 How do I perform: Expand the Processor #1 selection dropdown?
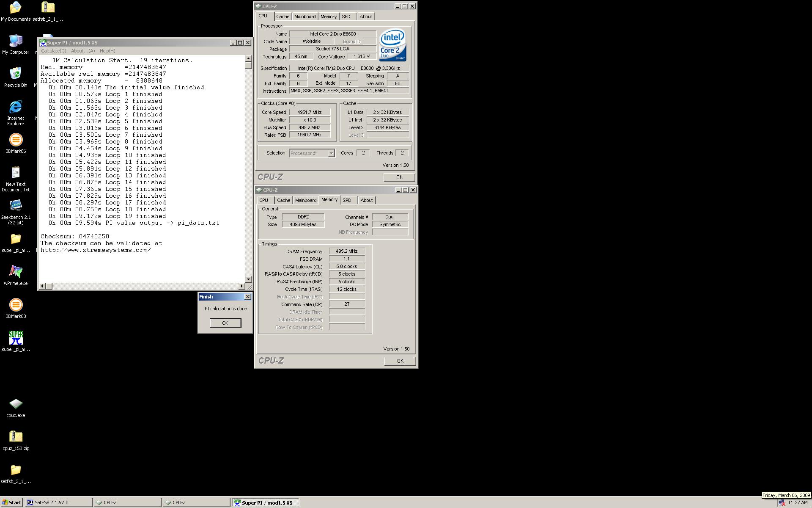point(331,153)
